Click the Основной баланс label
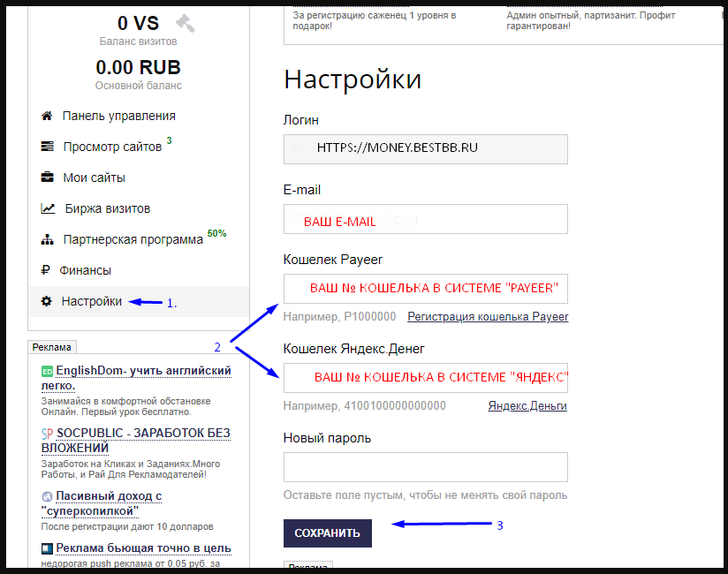Viewport: 728px width, 574px height. tap(139, 86)
